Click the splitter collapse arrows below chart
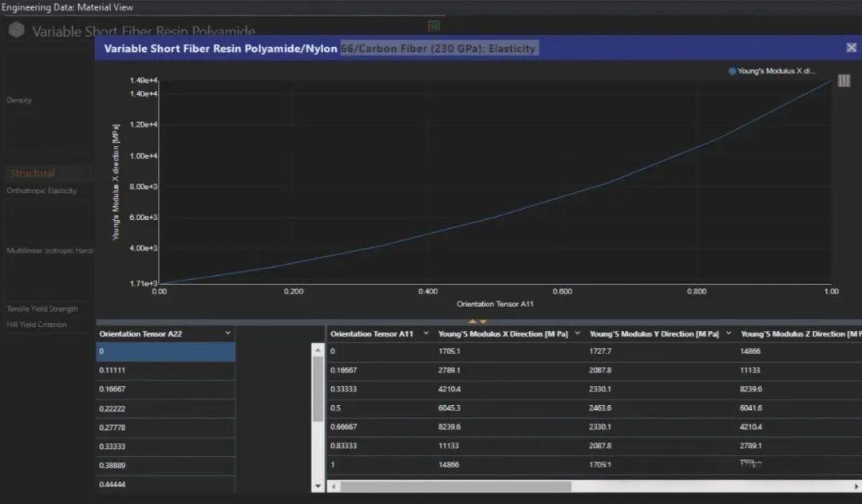Image resolution: width=862 pixels, height=504 pixels. (477, 321)
